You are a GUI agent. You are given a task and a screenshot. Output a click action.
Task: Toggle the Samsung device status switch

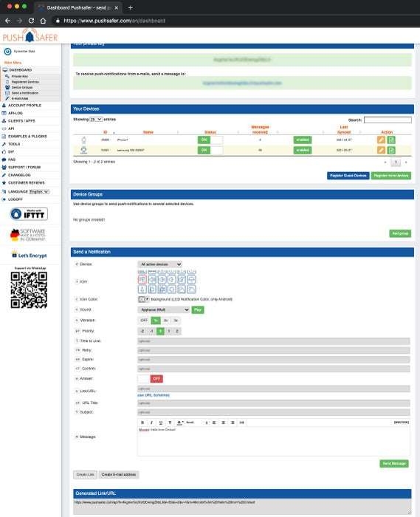click(210, 151)
